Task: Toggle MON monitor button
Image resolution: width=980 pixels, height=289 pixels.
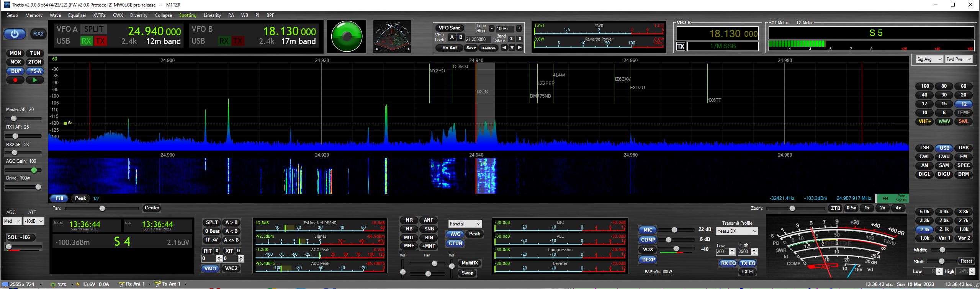Action: point(15,53)
